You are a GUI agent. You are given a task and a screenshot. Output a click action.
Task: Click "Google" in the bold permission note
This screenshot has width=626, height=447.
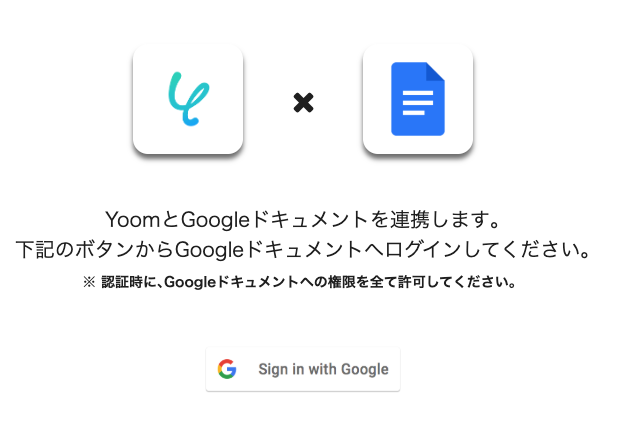click(190, 283)
